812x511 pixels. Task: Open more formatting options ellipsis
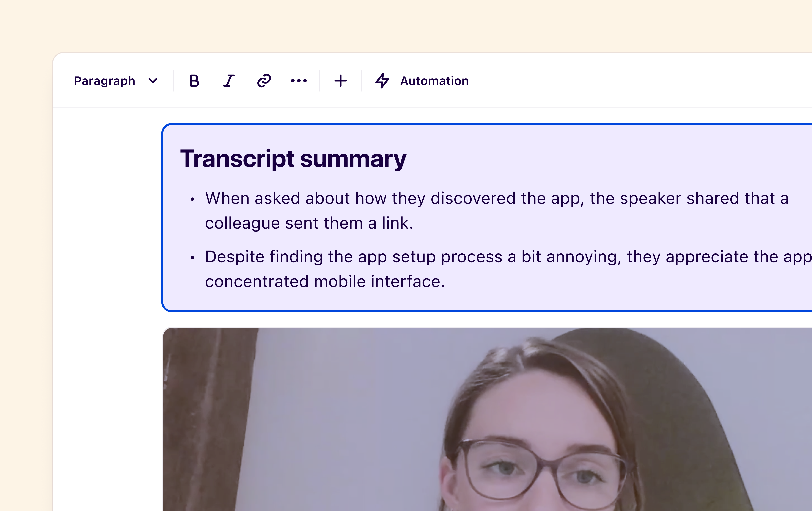[299, 81]
